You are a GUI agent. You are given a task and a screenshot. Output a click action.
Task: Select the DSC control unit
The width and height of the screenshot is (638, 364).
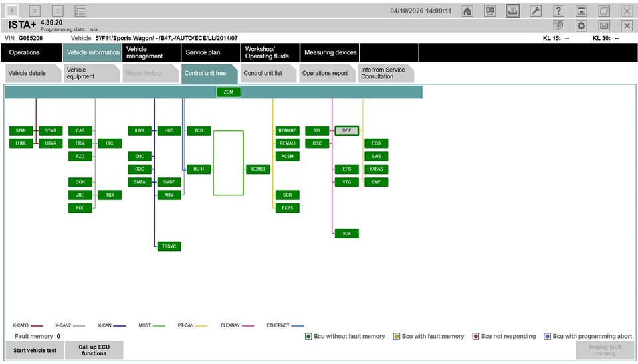click(x=318, y=143)
